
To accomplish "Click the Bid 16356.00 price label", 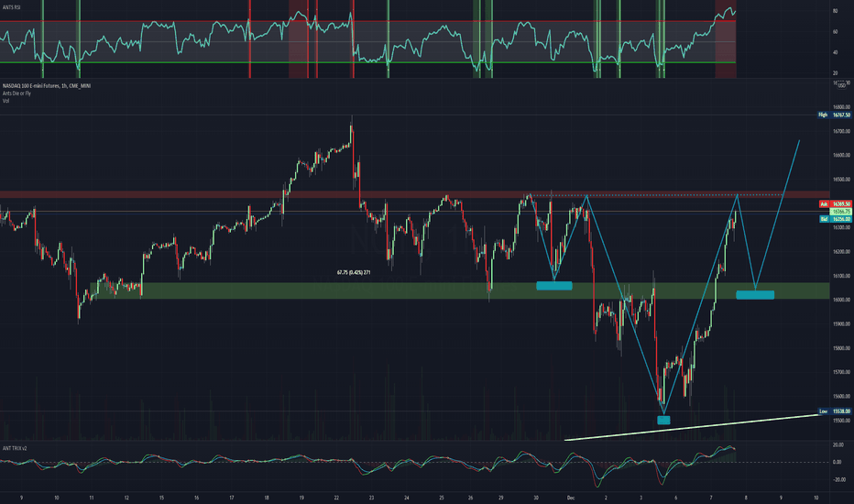I will click(x=835, y=219).
